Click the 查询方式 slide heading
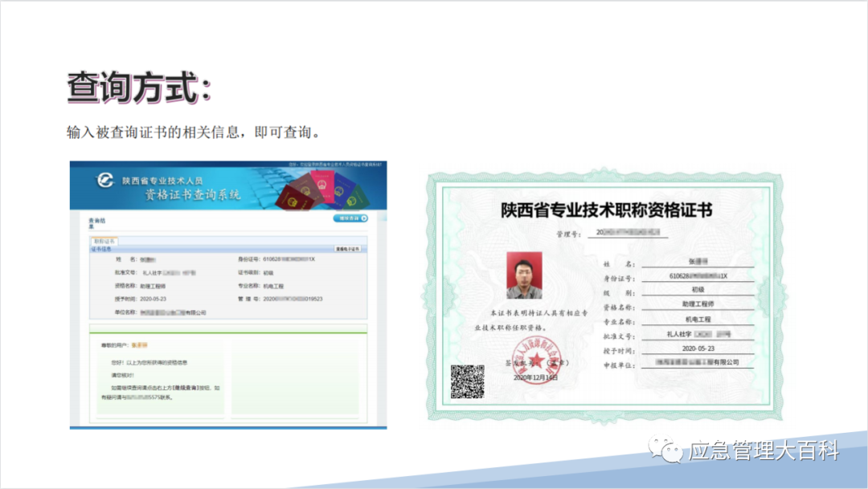The width and height of the screenshot is (868, 489). click(139, 88)
